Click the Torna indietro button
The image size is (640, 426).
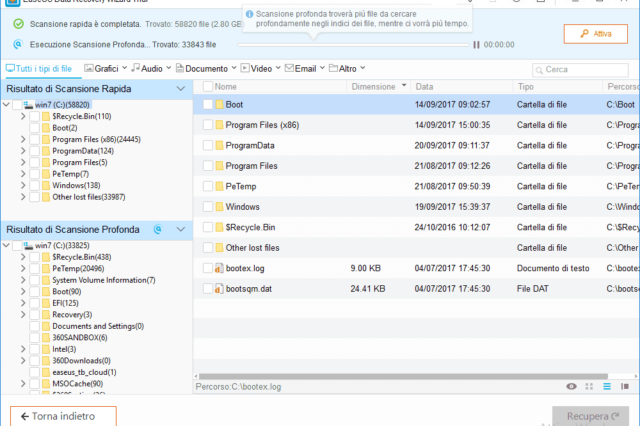pyautogui.click(x=63, y=416)
